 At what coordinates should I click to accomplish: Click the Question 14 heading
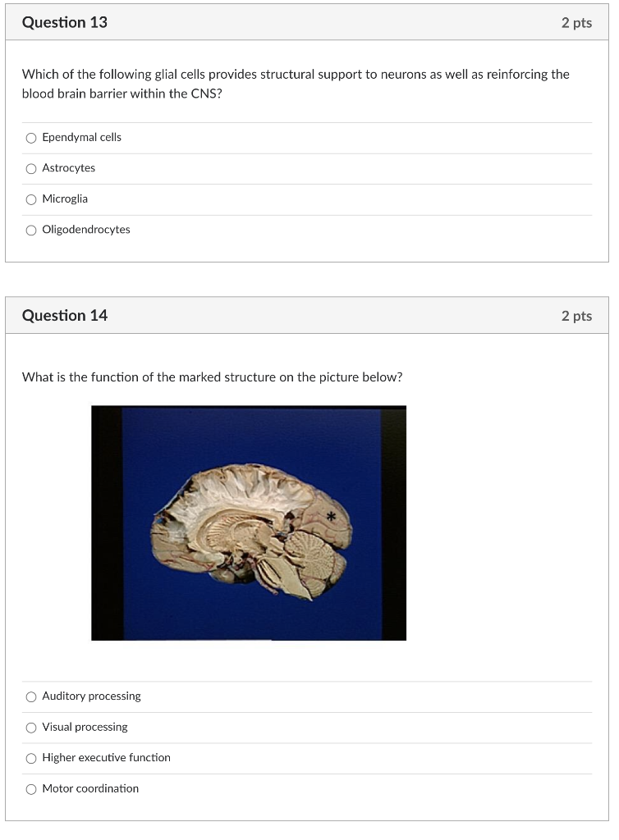(x=65, y=316)
